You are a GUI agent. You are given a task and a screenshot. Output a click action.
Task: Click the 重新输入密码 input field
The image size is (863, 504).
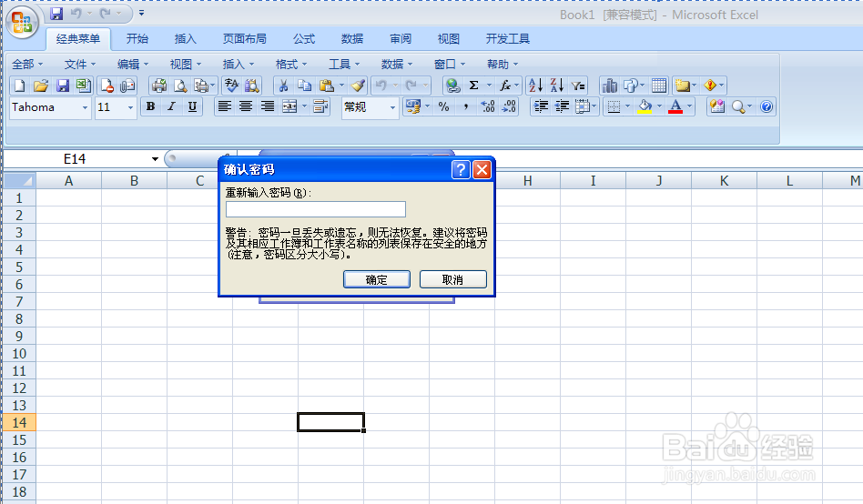tap(315, 209)
